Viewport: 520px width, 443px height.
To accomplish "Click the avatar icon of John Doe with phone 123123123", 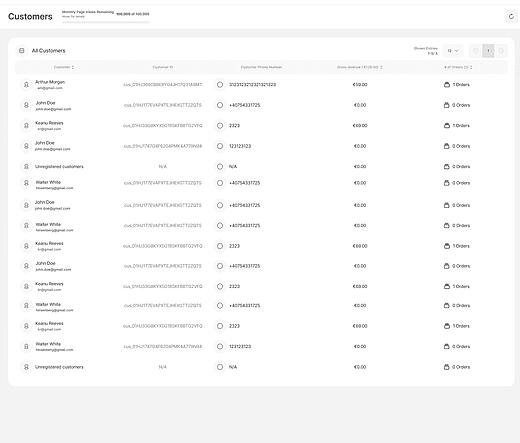I will [26, 146].
